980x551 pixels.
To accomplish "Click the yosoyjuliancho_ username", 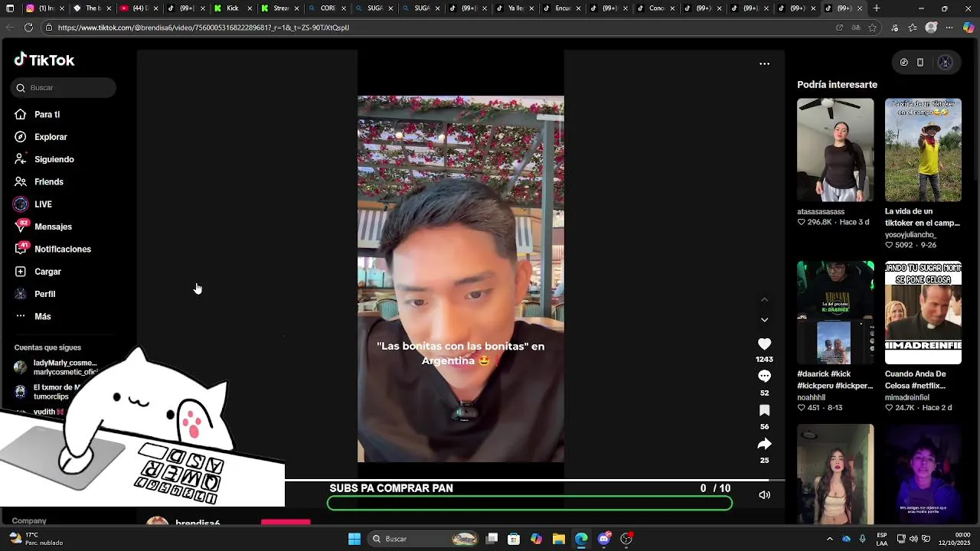I will (910, 235).
